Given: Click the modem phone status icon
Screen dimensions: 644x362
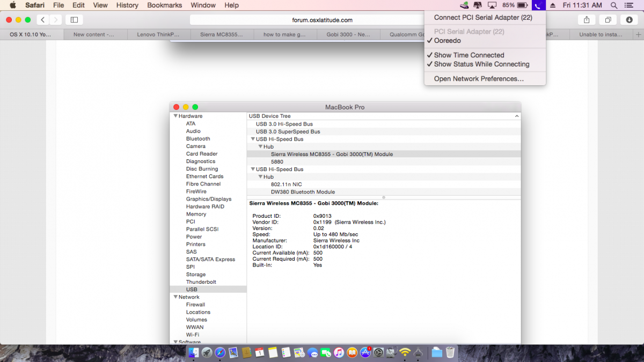Looking at the screenshot, I should coord(538,5).
